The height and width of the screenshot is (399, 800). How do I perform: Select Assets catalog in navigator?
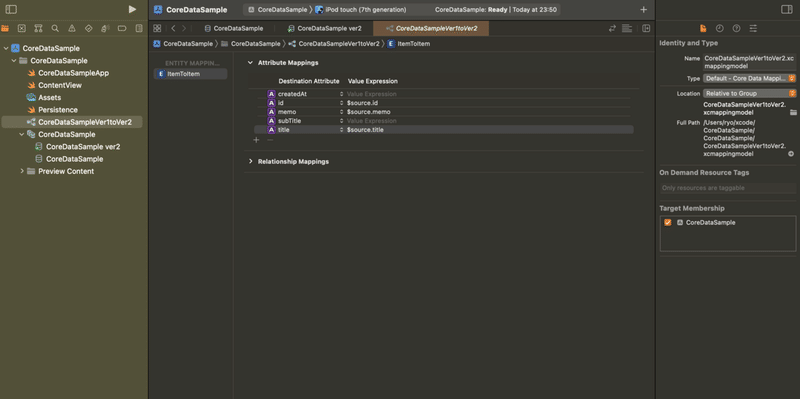point(49,97)
